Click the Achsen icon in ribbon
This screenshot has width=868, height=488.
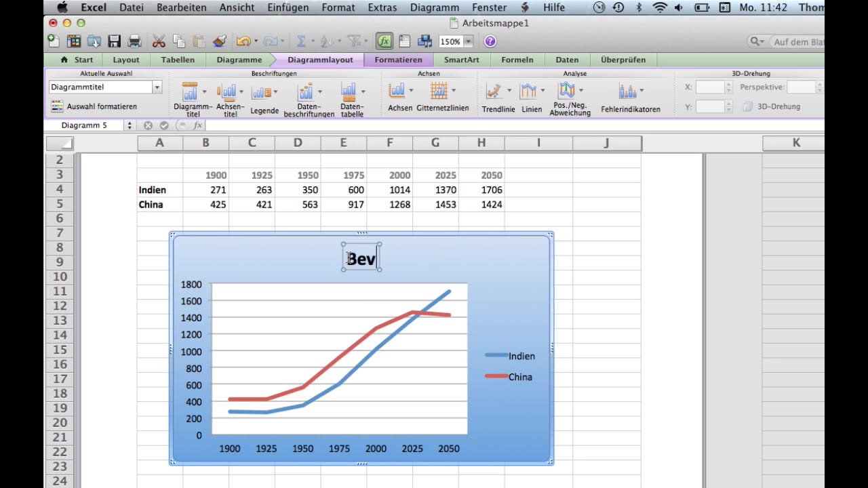coord(397,90)
